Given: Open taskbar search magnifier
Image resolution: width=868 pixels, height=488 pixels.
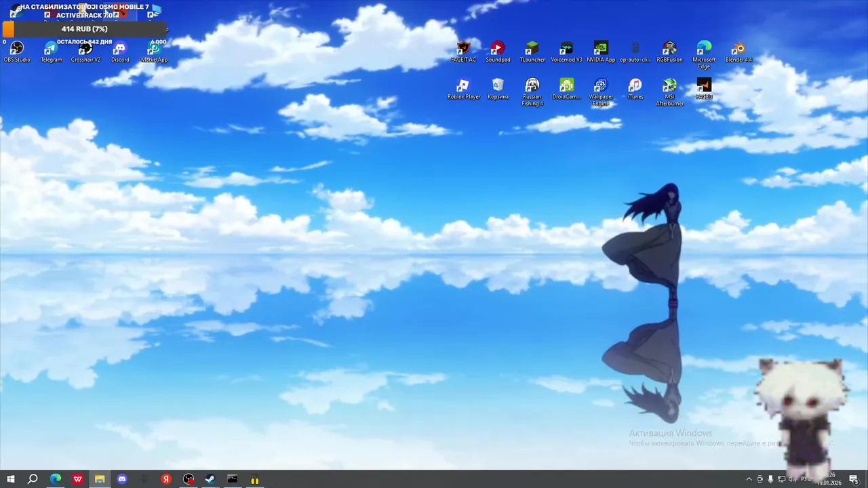Looking at the screenshot, I should (x=33, y=479).
